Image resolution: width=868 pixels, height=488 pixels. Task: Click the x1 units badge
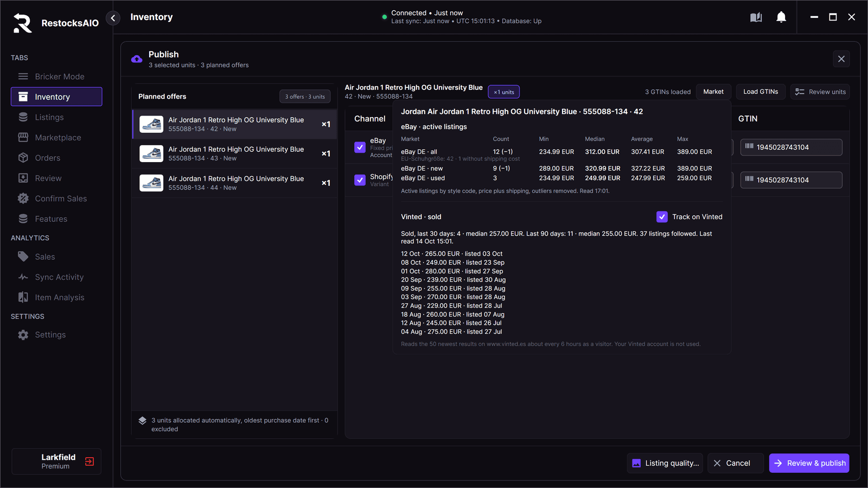pyautogui.click(x=503, y=92)
